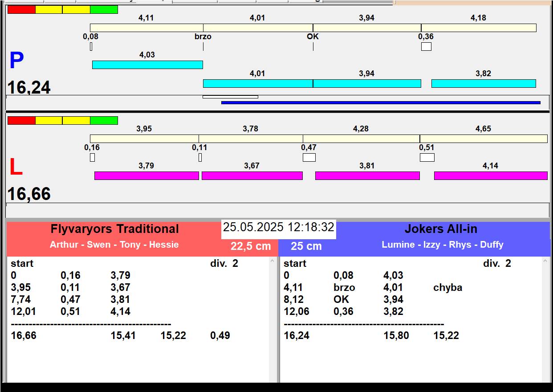Viewport: 553px width, 392px height.
Task: Click the small box under 0,36 in lane P
Action: coord(426,46)
